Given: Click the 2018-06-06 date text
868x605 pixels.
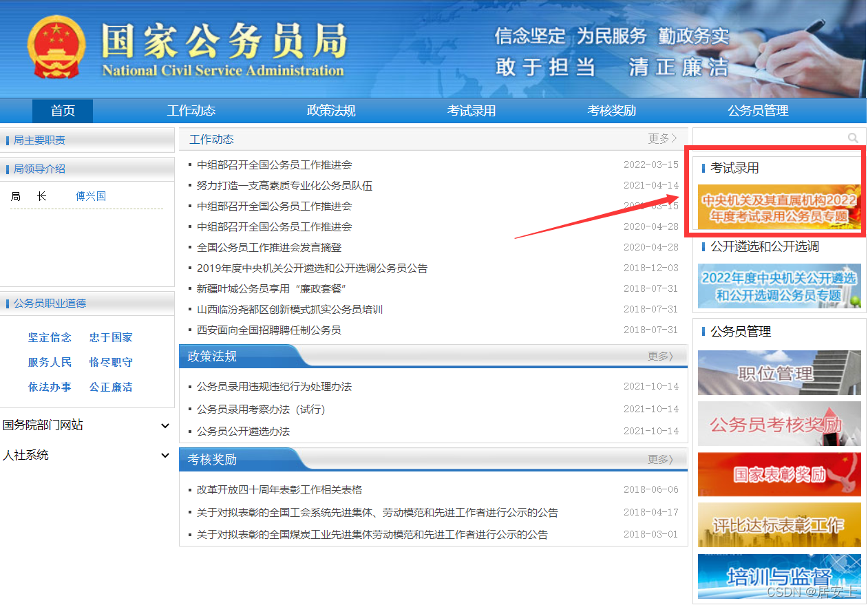Looking at the screenshot, I should coord(651,490).
